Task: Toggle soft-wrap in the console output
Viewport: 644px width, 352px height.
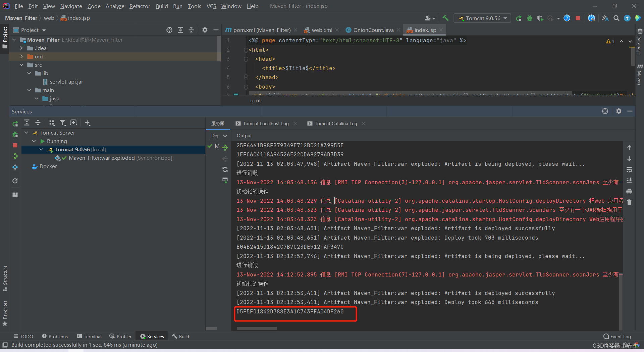Action: click(x=629, y=169)
